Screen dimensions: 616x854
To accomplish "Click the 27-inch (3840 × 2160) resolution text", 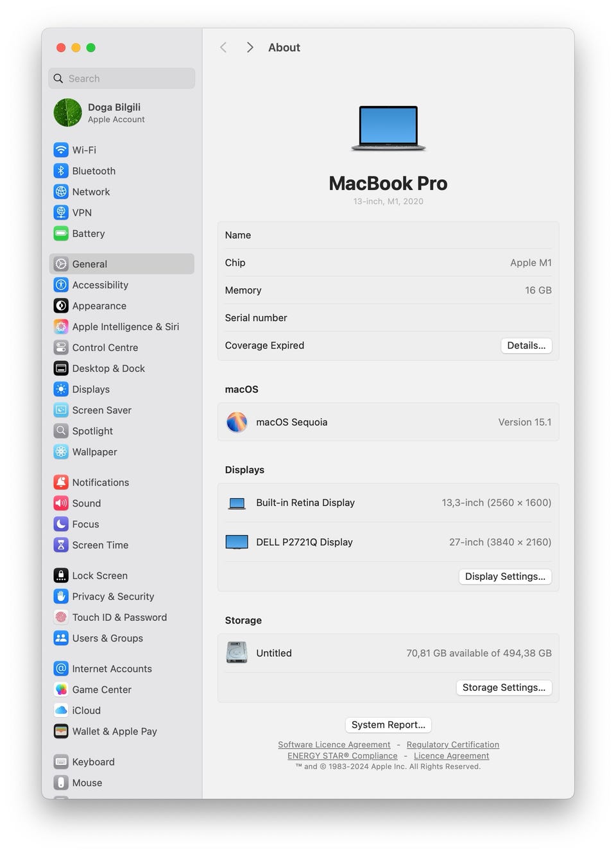I will [500, 542].
